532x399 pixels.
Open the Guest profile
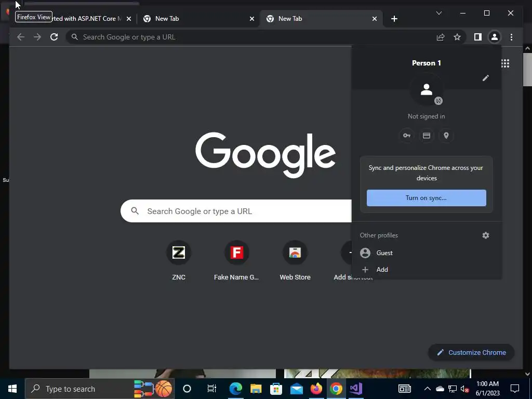click(427, 253)
